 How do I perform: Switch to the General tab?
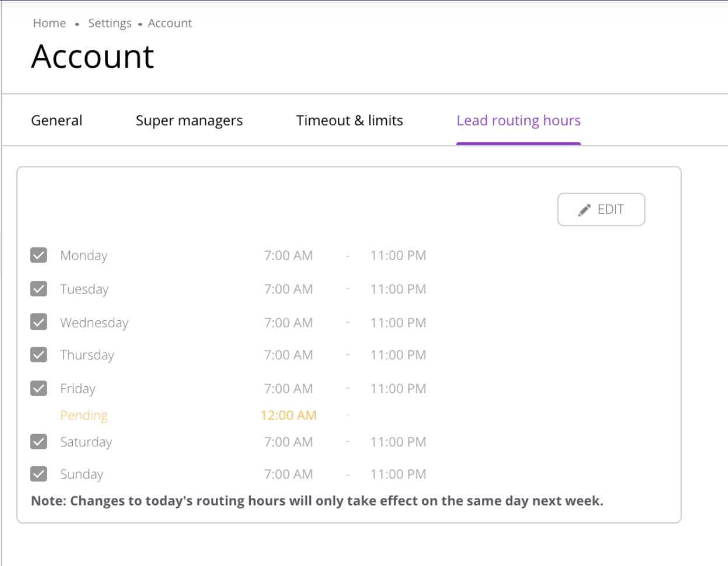(57, 121)
